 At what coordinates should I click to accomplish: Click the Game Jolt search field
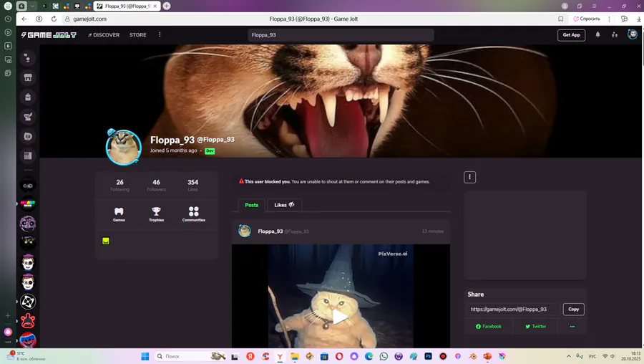341,35
